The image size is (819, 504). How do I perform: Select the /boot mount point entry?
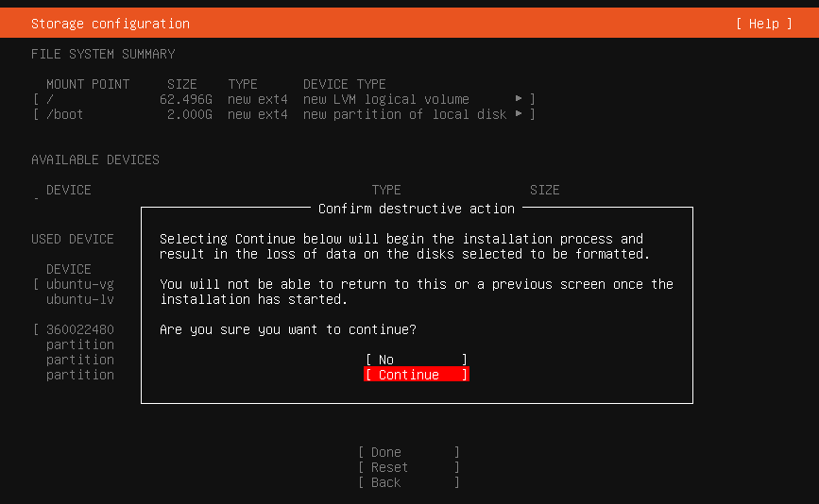tap(65, 114)
